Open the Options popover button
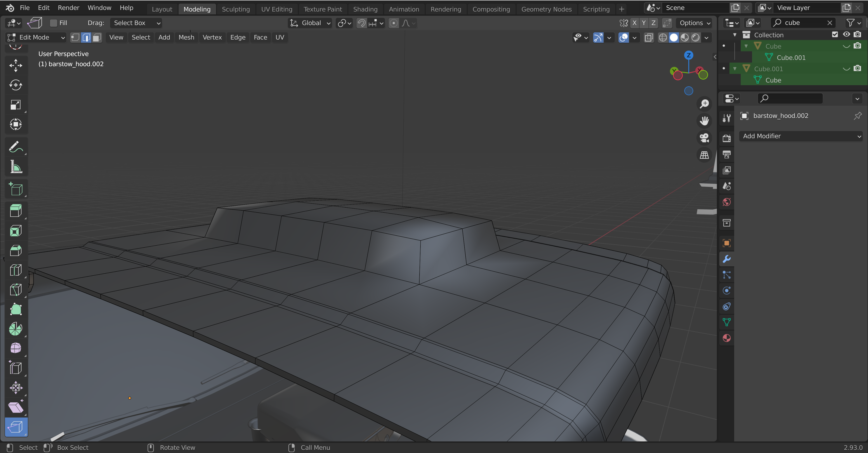 pos(694,23)
